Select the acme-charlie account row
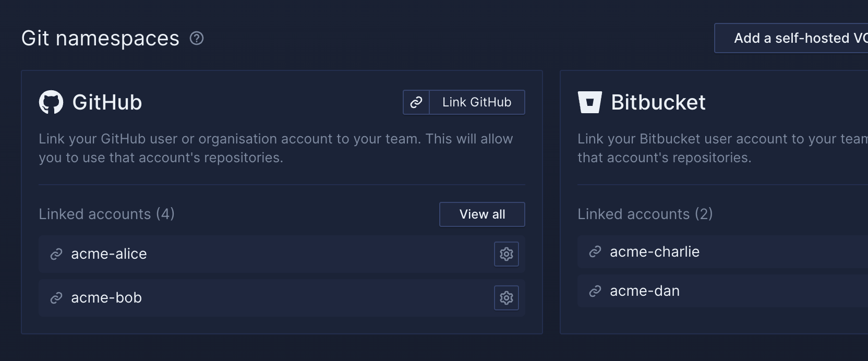Screen dimensions: 868x361 pyautogui.click(x=704, y=251)
